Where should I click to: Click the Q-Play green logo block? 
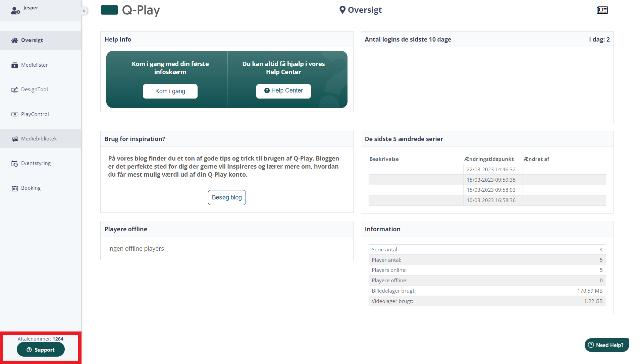(109, 10)
